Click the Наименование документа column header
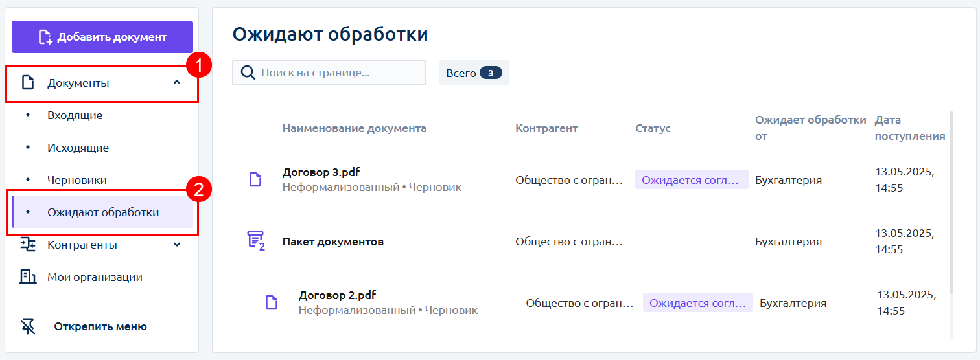Viewport: 980px width, 360px height. point(355,128)
